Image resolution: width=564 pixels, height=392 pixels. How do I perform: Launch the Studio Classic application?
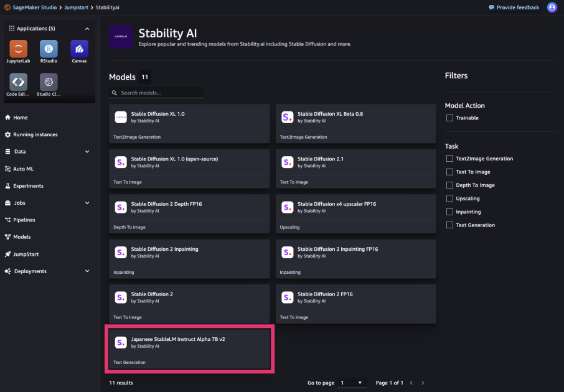pos(49,85)
